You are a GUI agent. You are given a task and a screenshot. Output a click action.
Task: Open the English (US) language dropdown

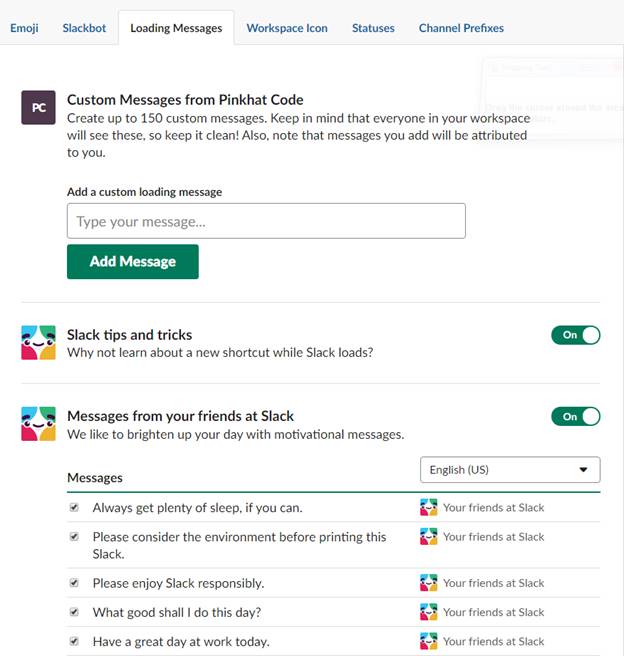[x=510, y=470]
